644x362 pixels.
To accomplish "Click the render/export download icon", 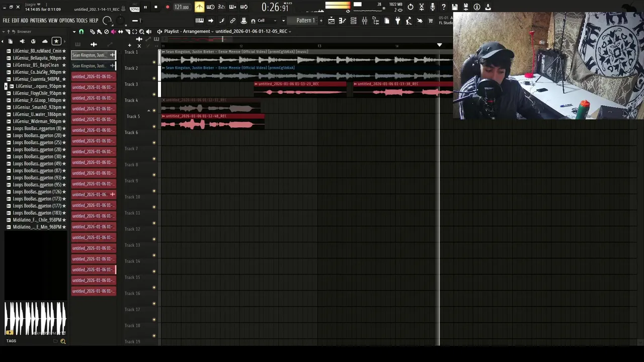I will [x=488, y=7].
